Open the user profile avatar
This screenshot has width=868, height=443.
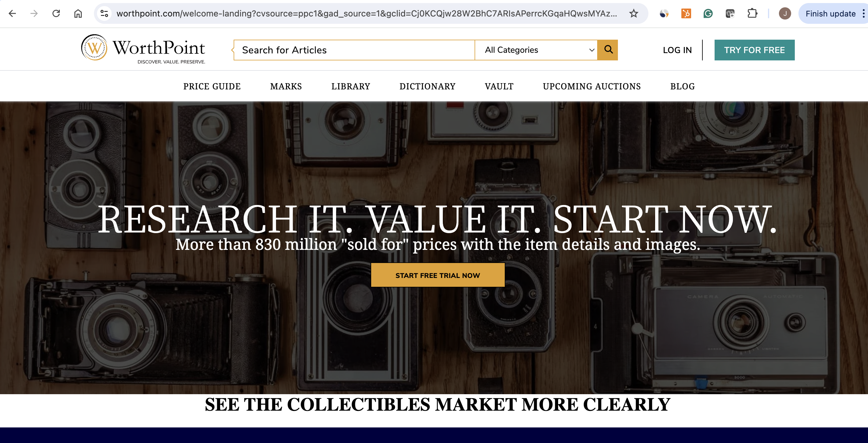point(785,13)
